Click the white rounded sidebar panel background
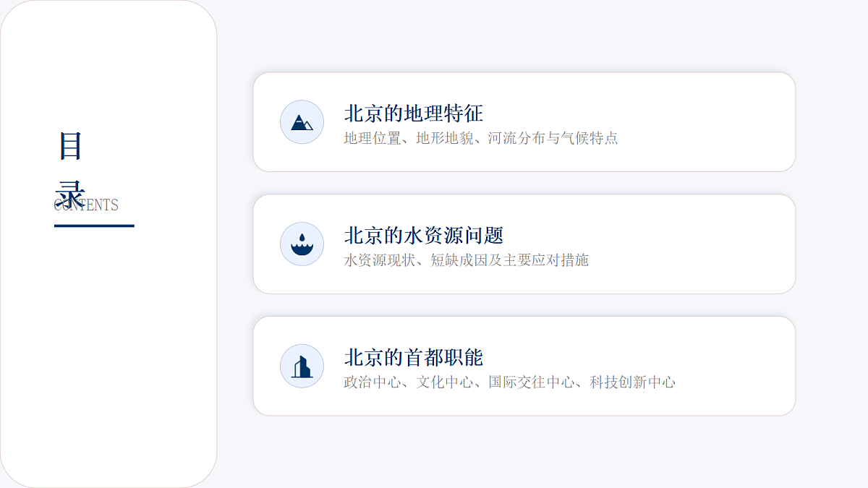The image size is (868, 488). 109,347
